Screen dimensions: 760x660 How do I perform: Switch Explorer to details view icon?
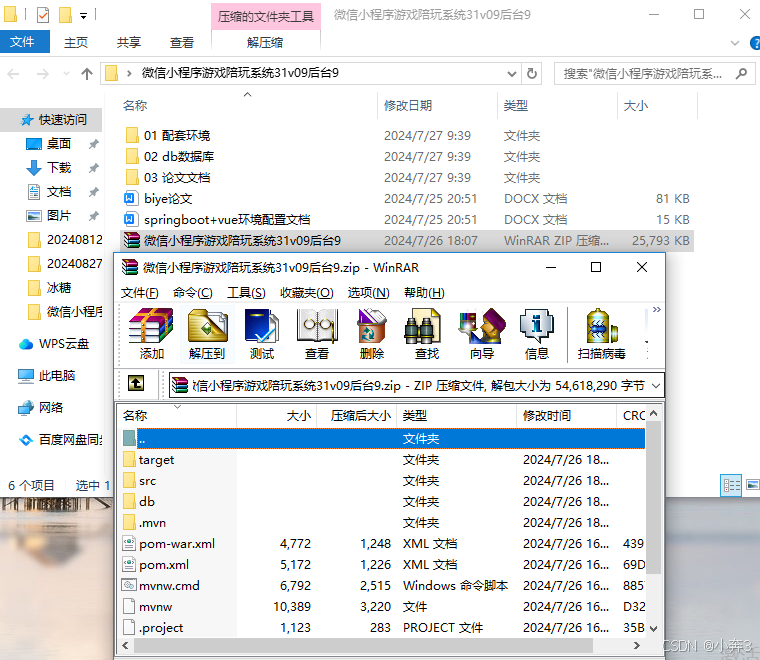[731, 485]
